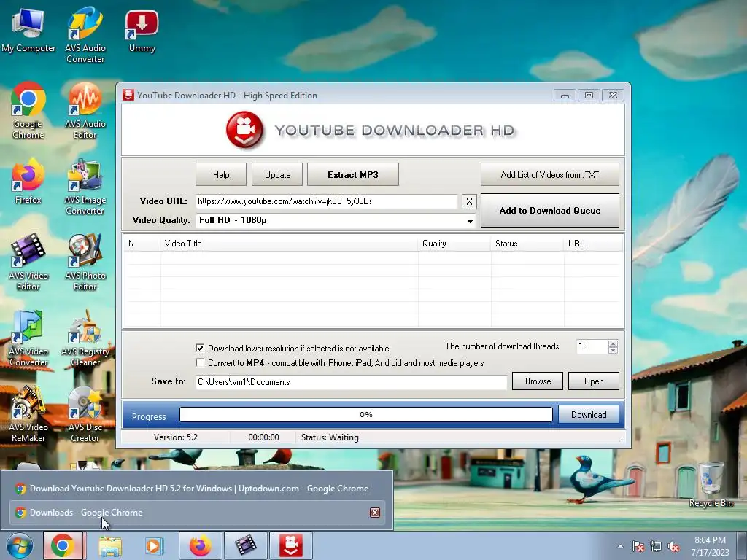The image size is (747, 560).
Task: Select the AVS Disc Creator desktop icon
Action: tap(85, 414)
